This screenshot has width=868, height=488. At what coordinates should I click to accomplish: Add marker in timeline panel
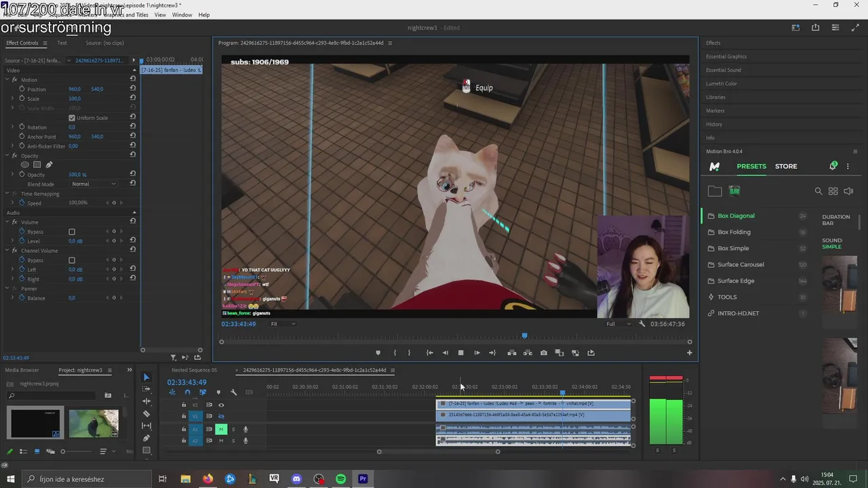pos(218,392)
